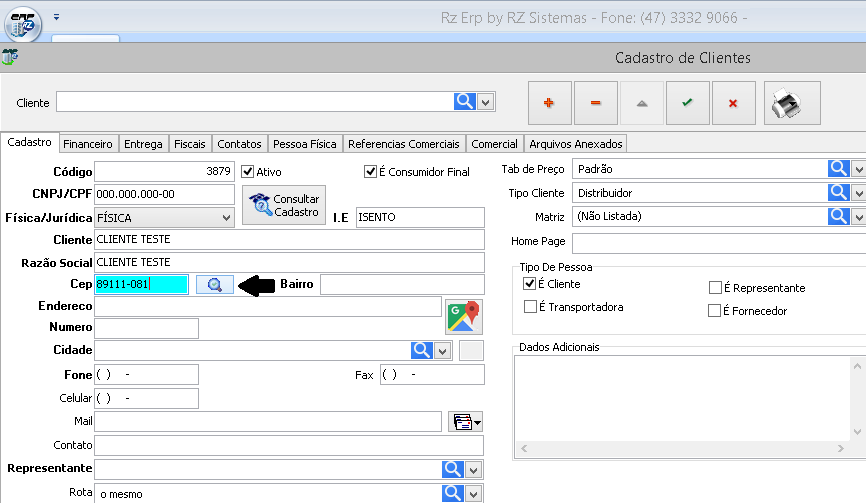Click the orange minus remove-record button
Image resolution: width=866 pixels, height=503 pixels.
click(595, 103)
